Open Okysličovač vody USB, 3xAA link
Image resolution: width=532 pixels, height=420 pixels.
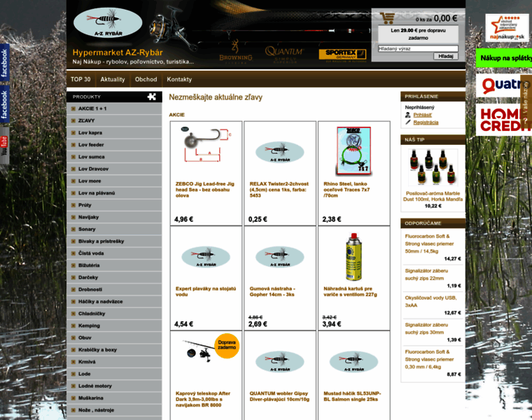[431, 301]
